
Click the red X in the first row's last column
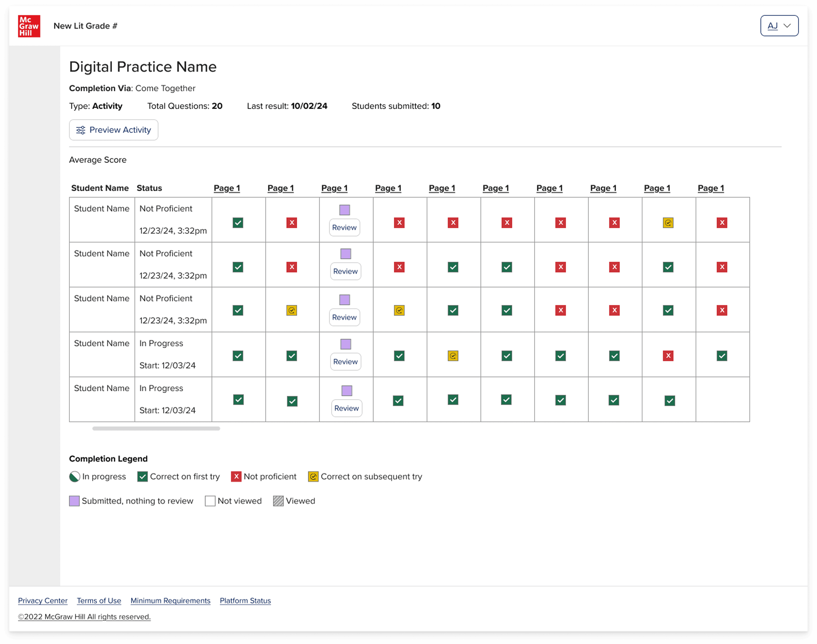pos(722,223)
